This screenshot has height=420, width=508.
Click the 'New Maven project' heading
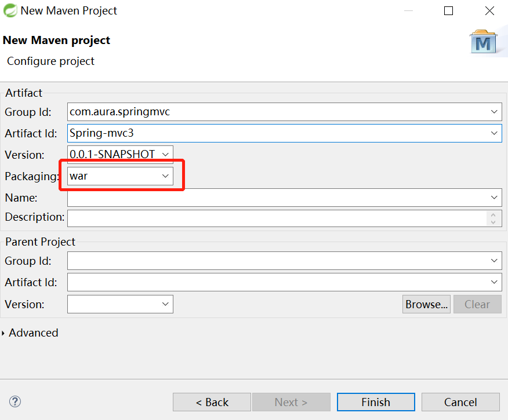click(56, 40)
